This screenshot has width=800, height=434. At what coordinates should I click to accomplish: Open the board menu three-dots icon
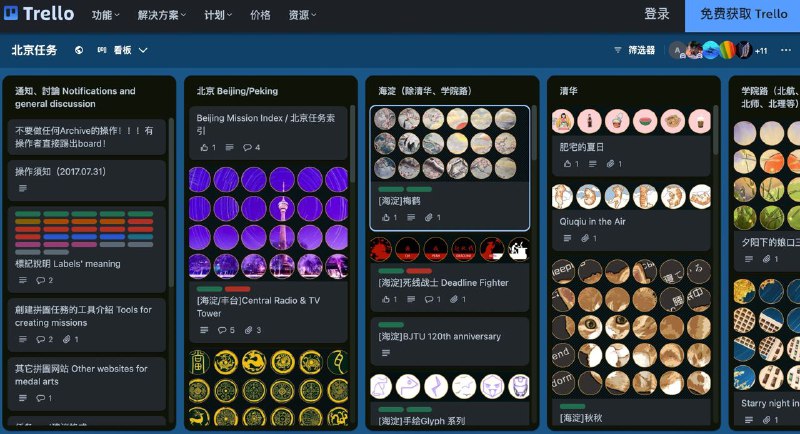click(786, 50)
